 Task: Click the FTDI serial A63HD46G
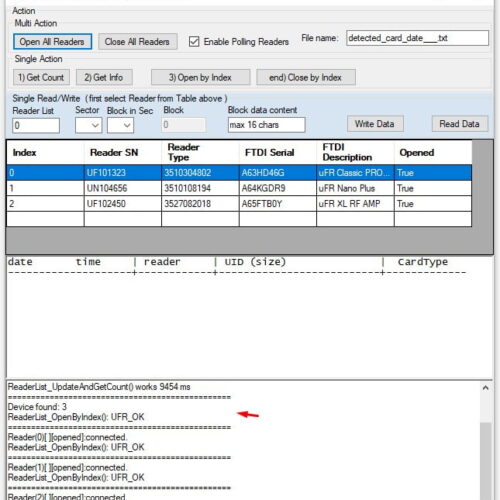tap(278, 173)
